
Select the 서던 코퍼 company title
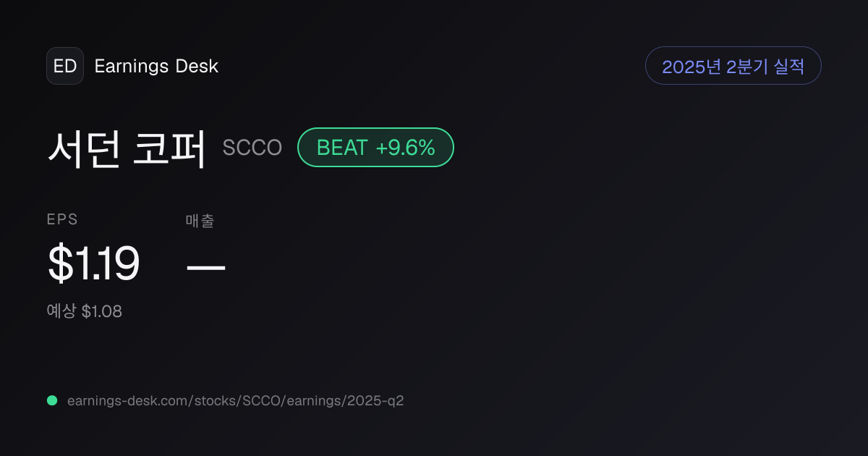pos(127,148)
